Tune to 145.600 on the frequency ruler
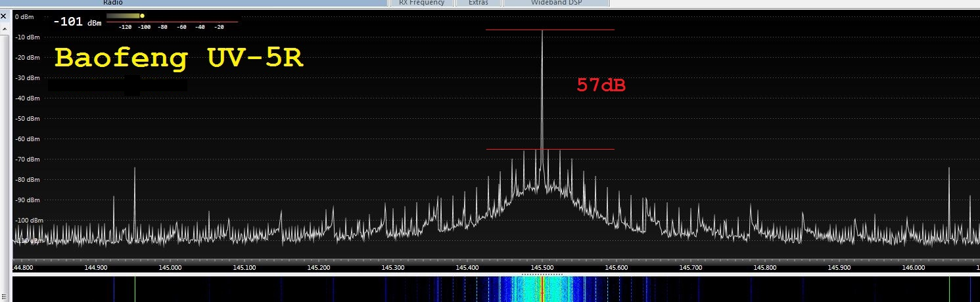Screen dimensions: 980x302 [617, 267]
